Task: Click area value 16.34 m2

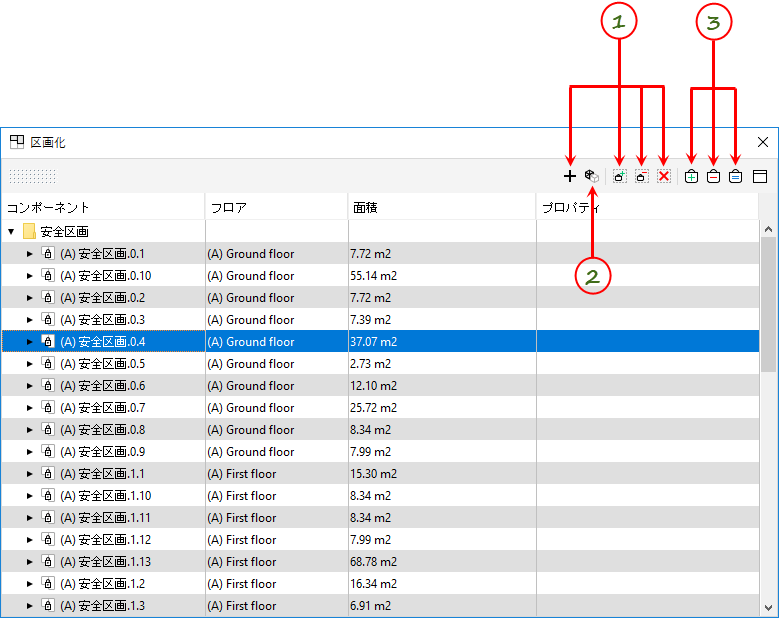Action: click(374, 584)
